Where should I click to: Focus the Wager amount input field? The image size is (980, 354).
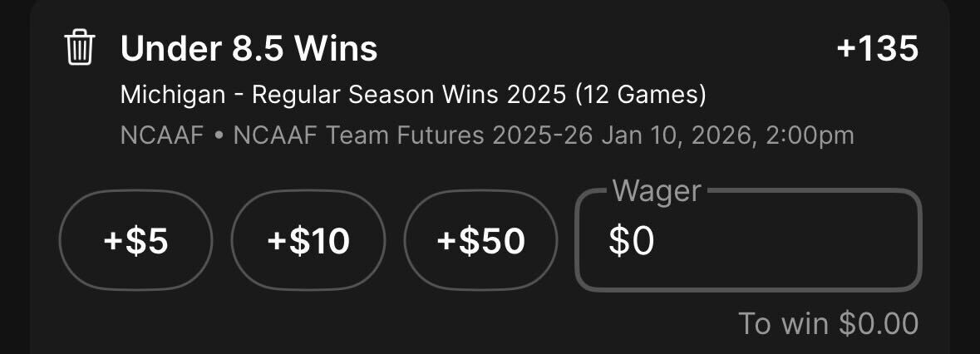tap(748, 240)
